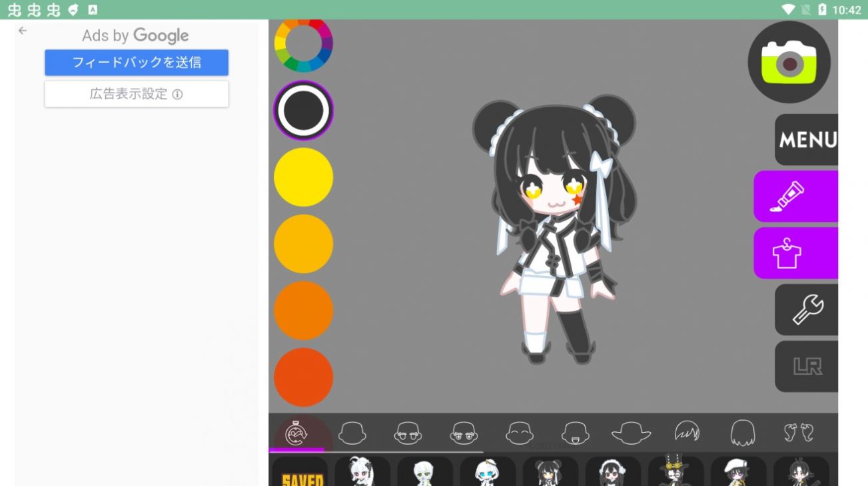Open the clothing shirt category

tap(795, 253)
